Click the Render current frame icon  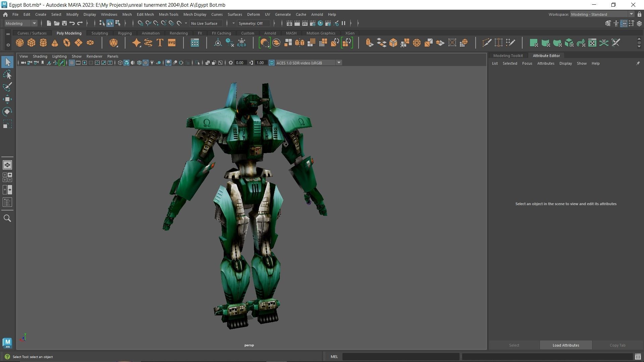click(x=297, y=23)
